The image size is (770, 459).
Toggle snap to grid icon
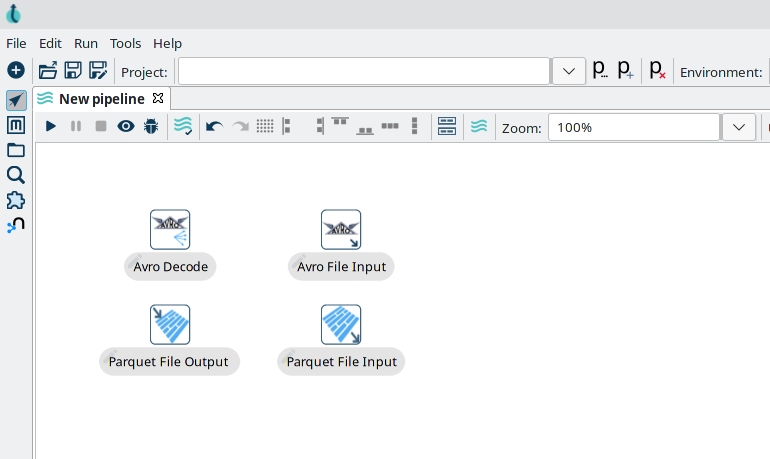pyautogui.click(x=265, y=127)
